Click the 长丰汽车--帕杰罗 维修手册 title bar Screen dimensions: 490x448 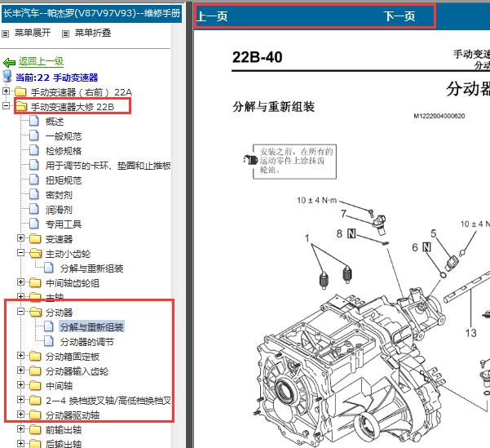(x=92, y=13)
